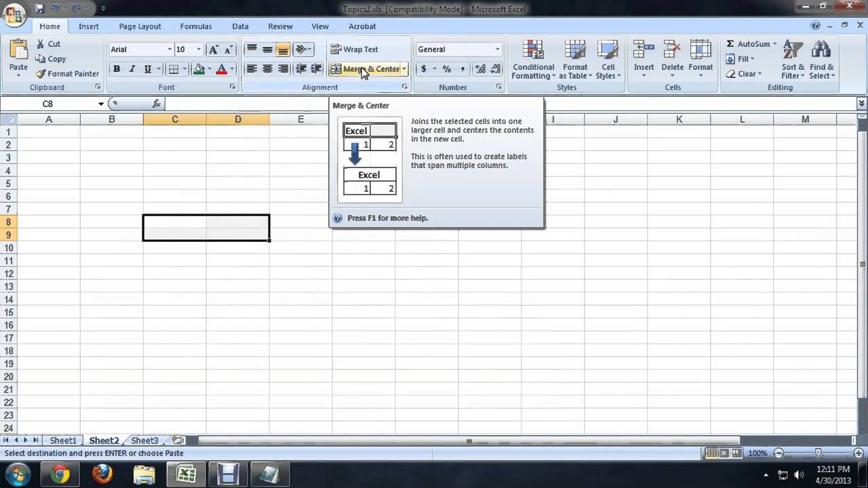
Task: Toggle Center horizontal alignment
Action: tap(267, 69)
